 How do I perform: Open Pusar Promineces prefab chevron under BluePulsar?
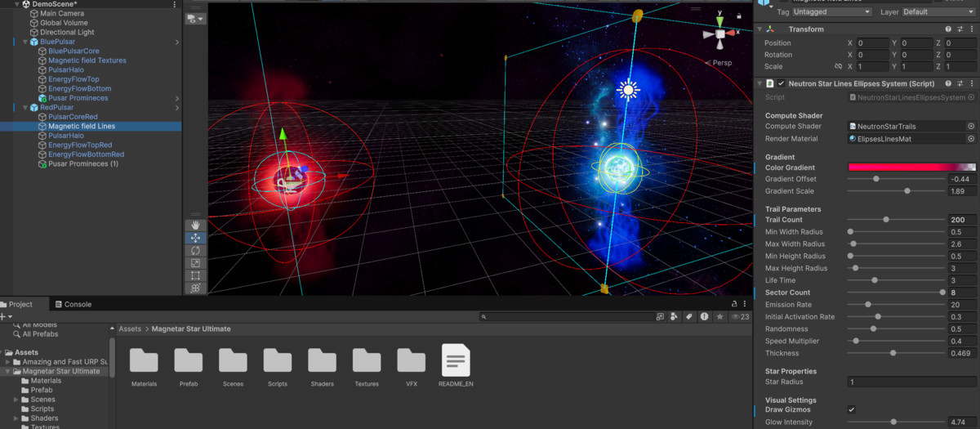[x=176, y=98]
